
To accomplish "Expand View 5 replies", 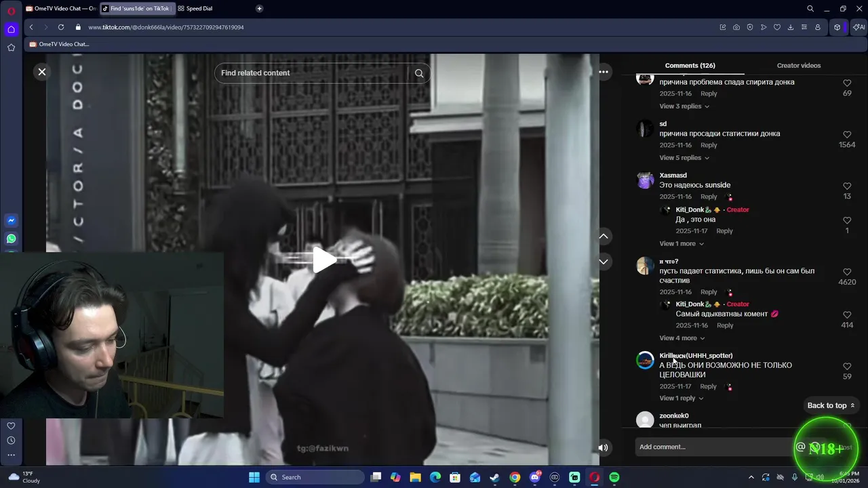I will click(684, 158).
